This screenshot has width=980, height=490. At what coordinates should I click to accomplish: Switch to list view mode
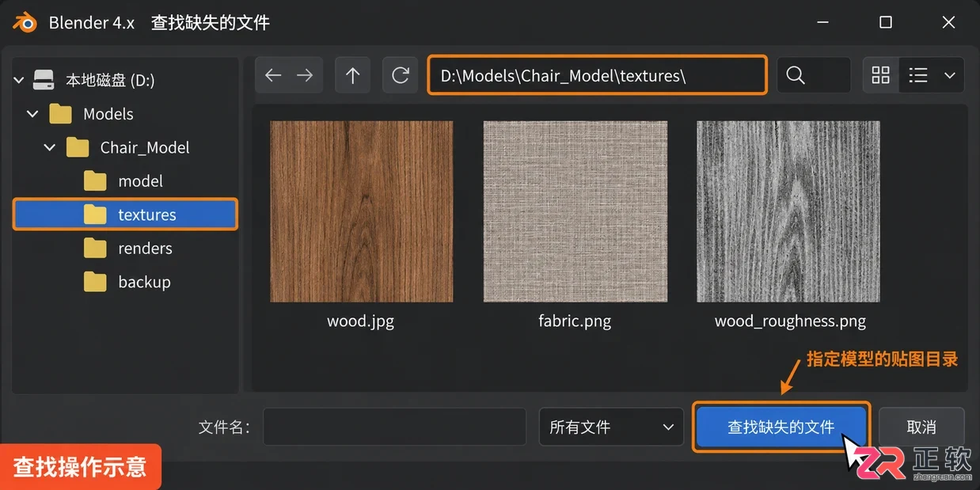918,75
